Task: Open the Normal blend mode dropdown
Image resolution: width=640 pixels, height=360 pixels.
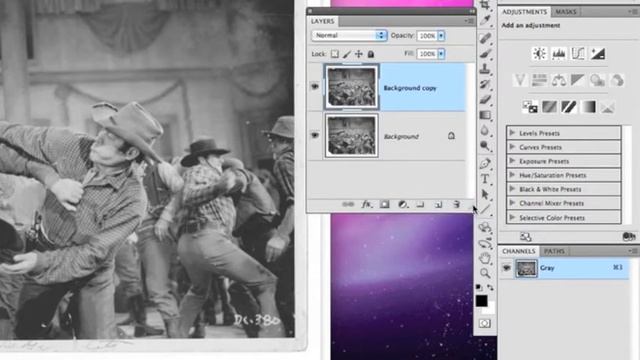Action: [x=349, y=36]
